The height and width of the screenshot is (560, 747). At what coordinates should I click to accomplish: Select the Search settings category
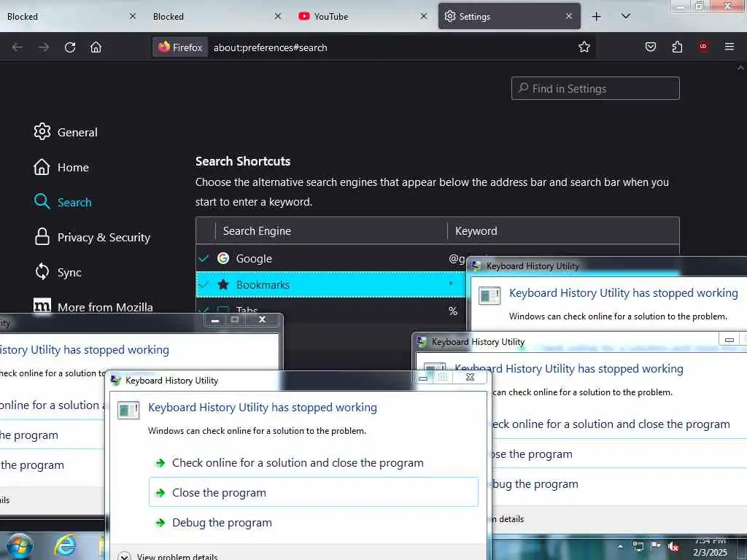pyautogui.click(x=63, y=202)
